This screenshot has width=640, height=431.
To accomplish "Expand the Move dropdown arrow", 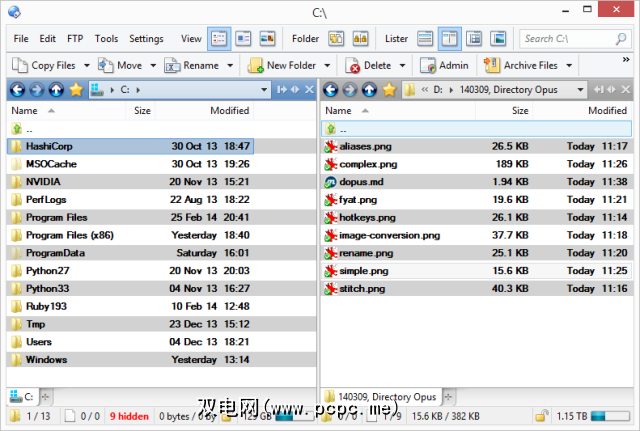I will point(153,65).
